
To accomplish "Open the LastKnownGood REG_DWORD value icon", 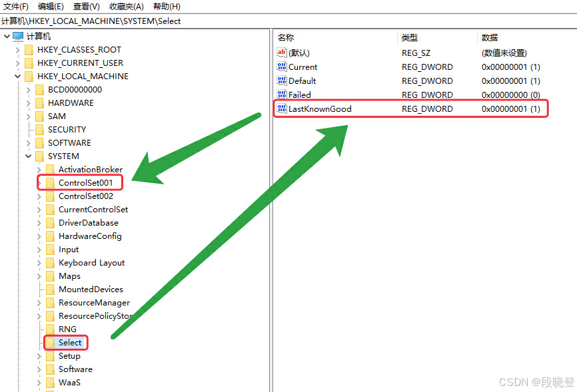I will 282,108.
